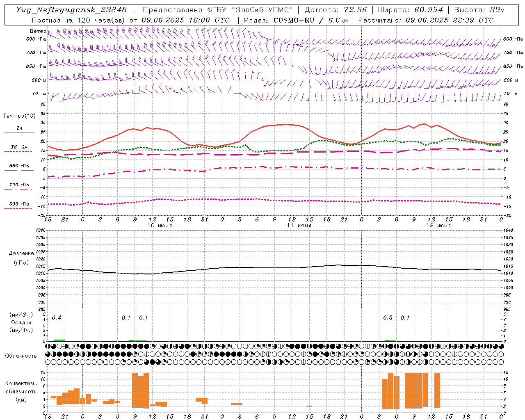Click the Рассчитано: 09.06.2025 22:39 UTC text
525x420 pixels.
pyautogui.click(x=426, y=20)
